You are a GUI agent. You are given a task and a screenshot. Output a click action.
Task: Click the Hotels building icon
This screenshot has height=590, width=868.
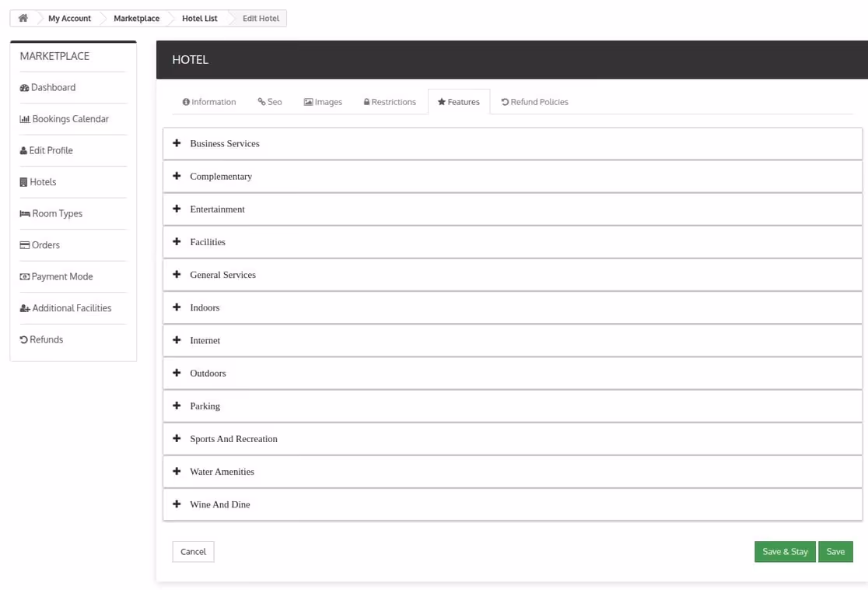23,182
